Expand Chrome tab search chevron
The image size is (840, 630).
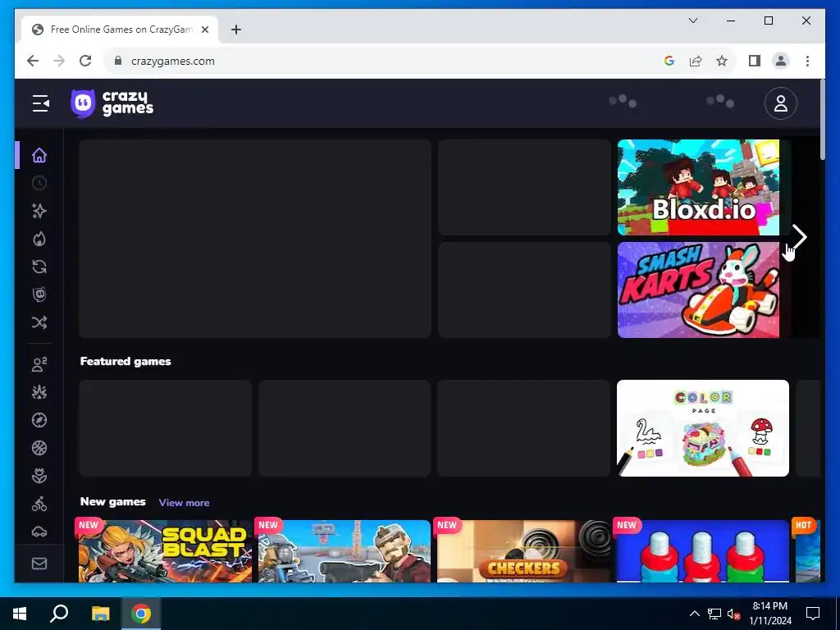coord(692,21)
